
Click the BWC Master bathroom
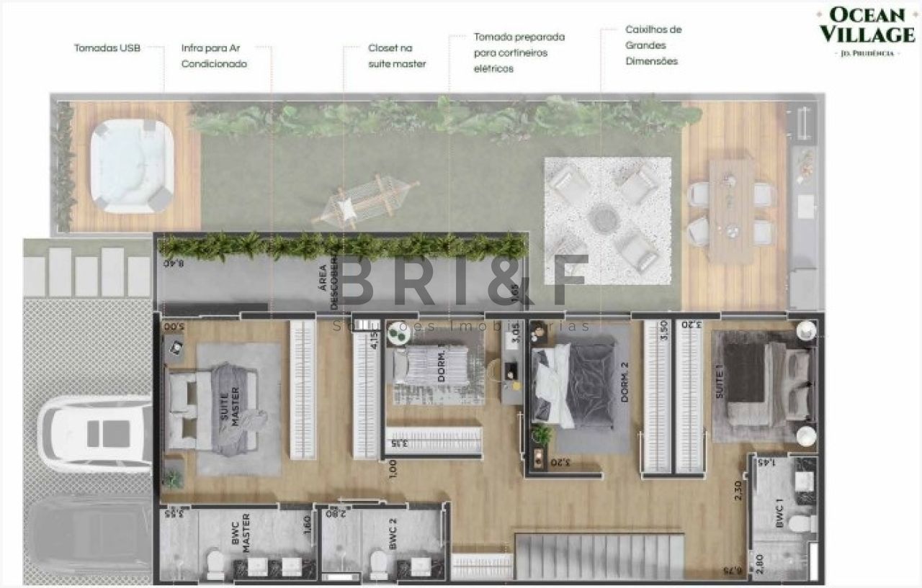(x=239, y=543)
